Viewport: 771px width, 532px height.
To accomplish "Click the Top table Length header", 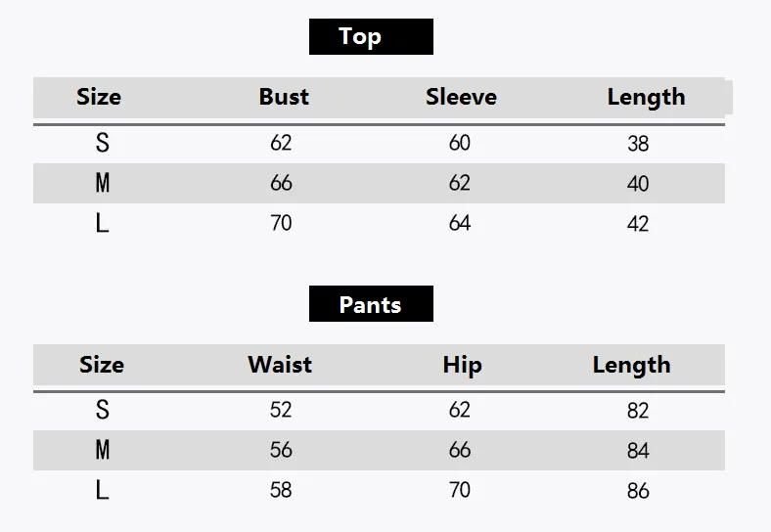I will pyautogui.click(x=646, y=98).
